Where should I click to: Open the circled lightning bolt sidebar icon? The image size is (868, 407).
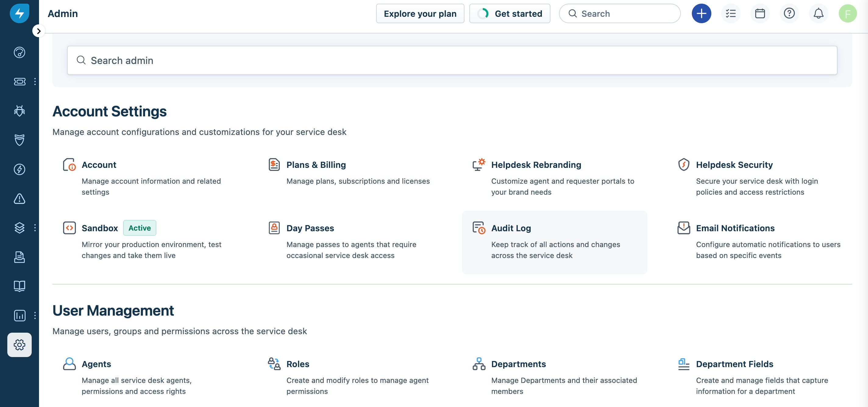[19, 169]
